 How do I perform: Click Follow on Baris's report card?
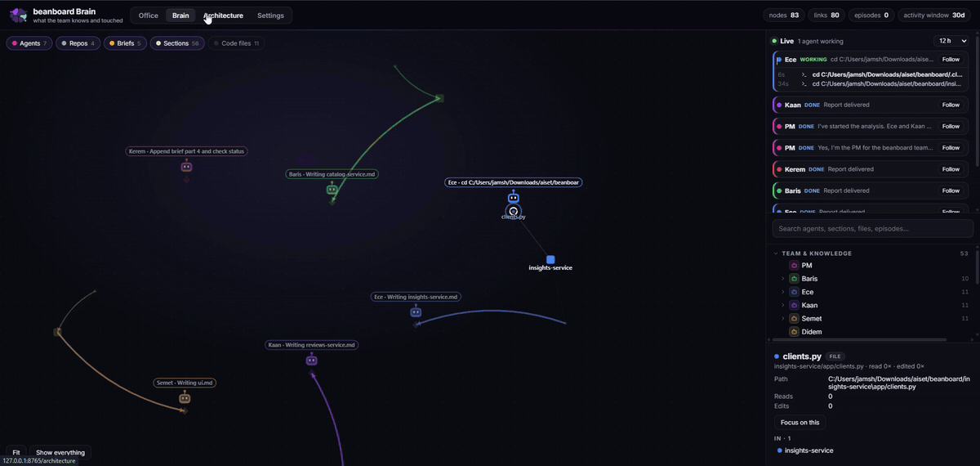[x=951, y=190]
